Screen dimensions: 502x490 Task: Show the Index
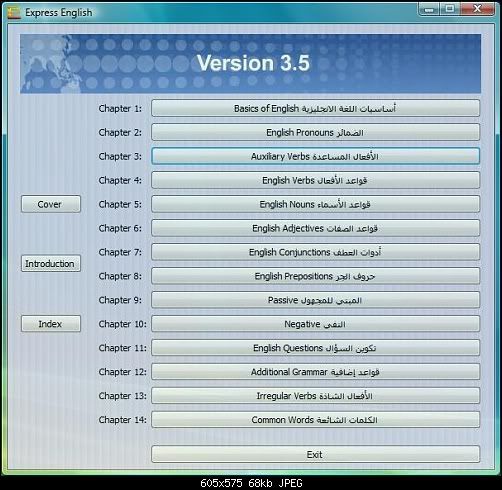(51, 324)
